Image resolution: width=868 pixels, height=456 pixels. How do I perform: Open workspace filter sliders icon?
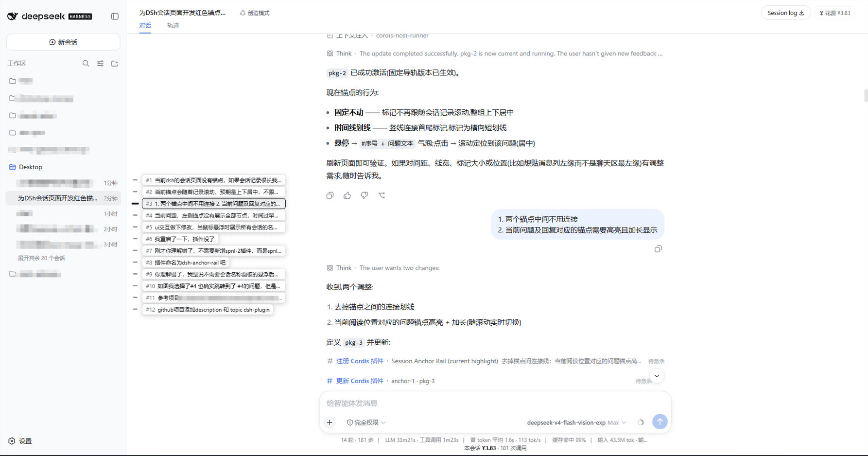point(100,63)
